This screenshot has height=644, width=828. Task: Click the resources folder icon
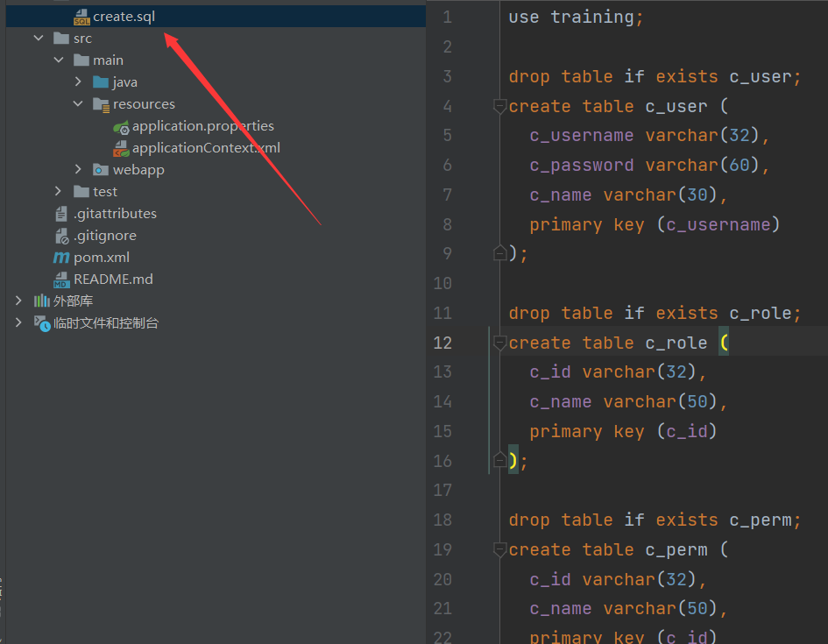click(101, 104)
